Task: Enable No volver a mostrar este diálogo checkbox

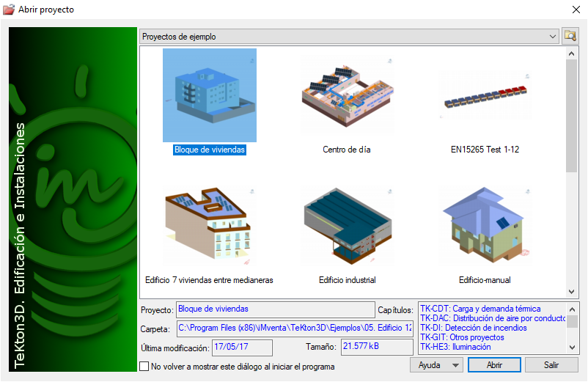Action: (144, 367)
